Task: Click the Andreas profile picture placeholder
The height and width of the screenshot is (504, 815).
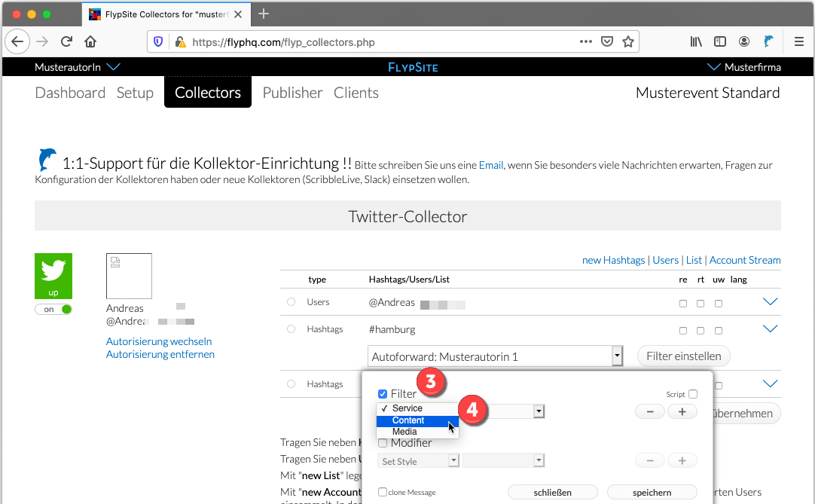Action: [129, 276]
